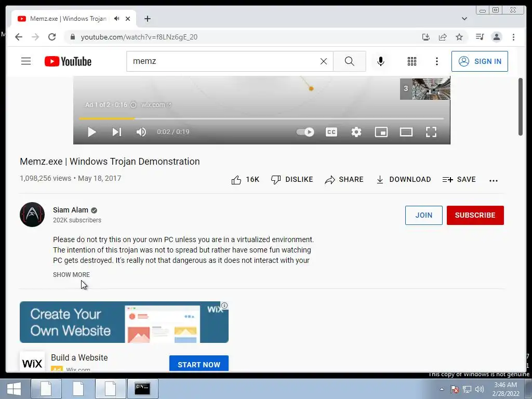Click the JOIN button
532x399 pixels.
424,215
